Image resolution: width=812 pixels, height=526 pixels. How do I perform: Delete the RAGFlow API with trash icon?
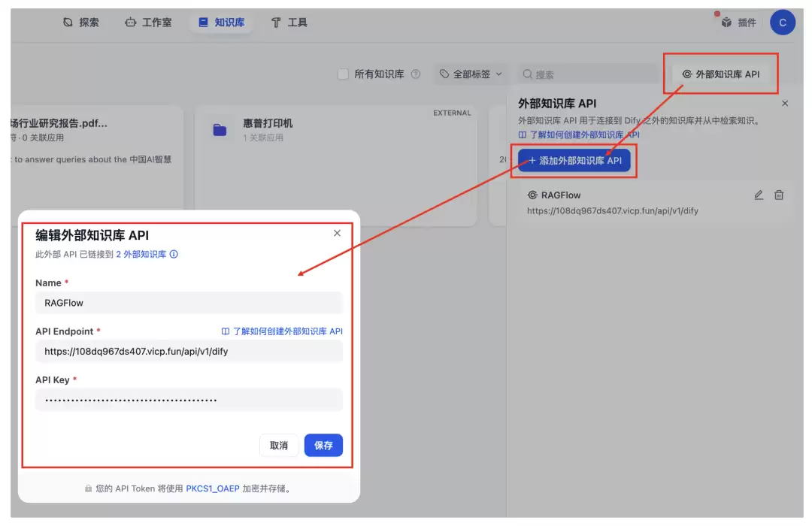[x=779, y=195]
